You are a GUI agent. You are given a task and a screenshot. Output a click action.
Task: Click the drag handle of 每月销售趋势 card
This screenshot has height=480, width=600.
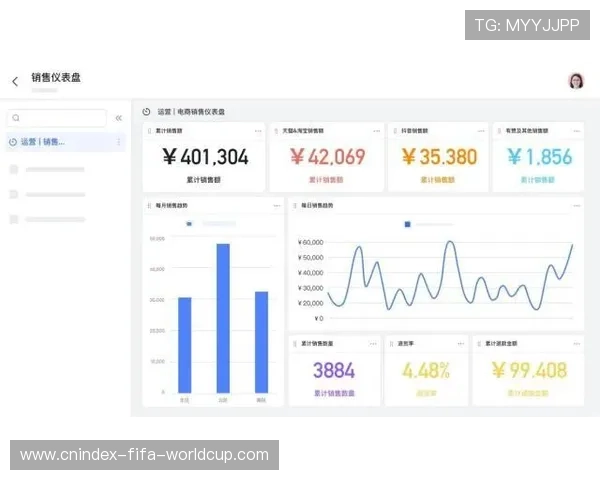[149, 206]
